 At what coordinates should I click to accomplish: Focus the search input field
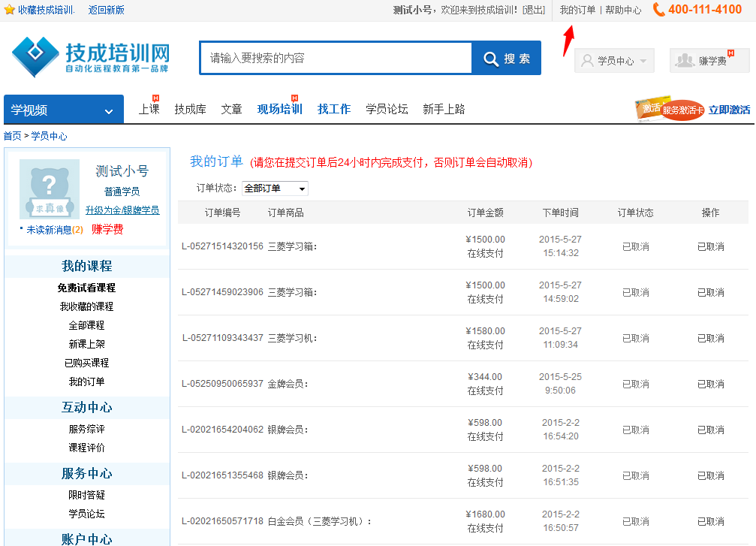pyautogui.click(x=336, y=59)
